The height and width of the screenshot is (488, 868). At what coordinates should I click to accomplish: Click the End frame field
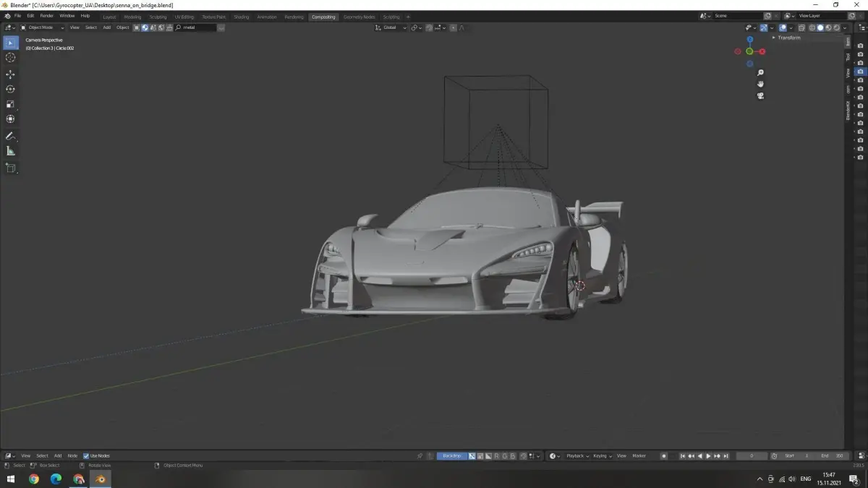tap(832, 456)
